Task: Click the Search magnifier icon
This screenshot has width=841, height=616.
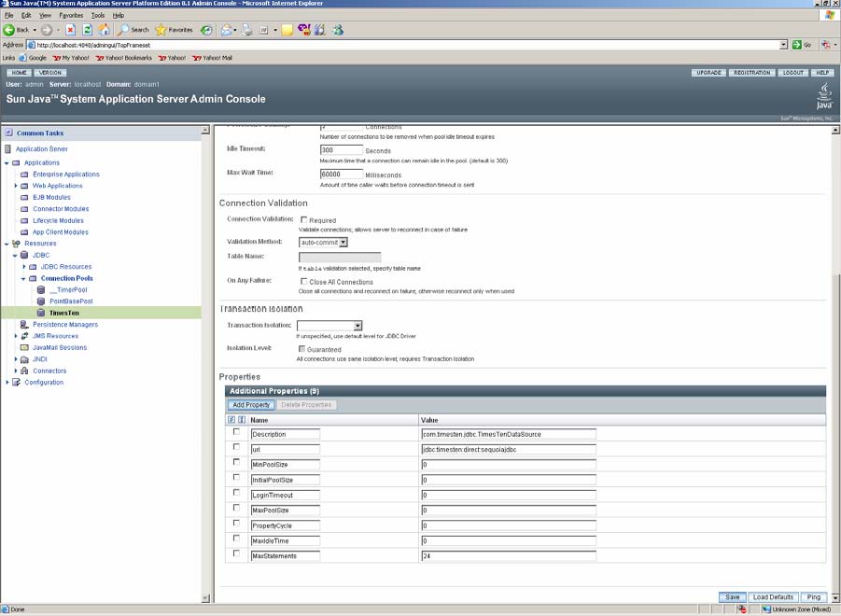Action: click(x=124, y=30)
